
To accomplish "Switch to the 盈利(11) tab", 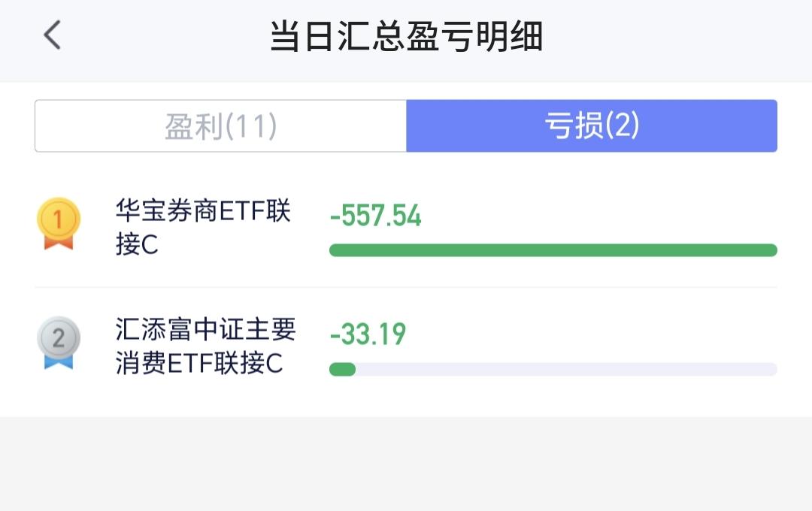I will click(x=220, y=125).
